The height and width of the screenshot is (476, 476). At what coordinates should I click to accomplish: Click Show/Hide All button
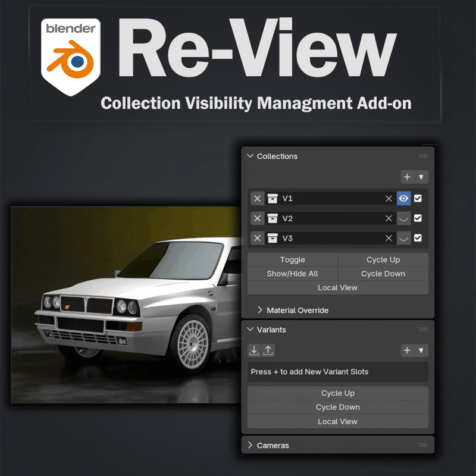(293, 274)
